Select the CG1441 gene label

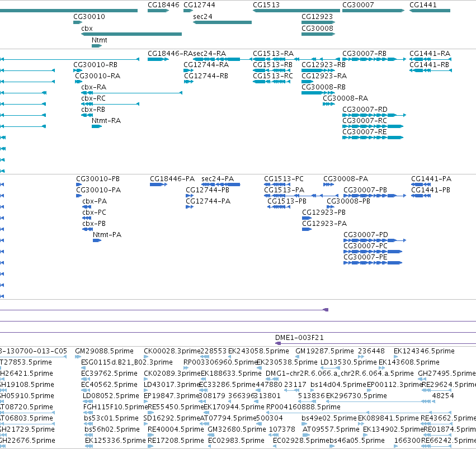(423, 5)
